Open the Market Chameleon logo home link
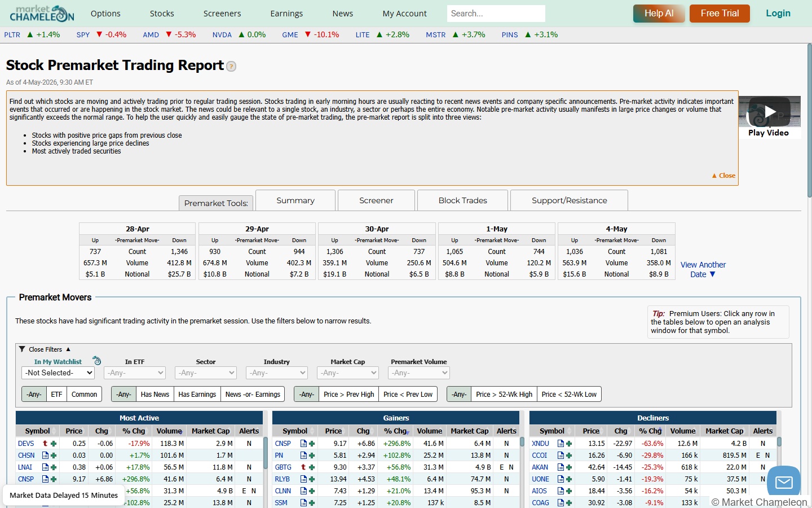The width and height of the screenshot is (812, 508). click(42, 13)
